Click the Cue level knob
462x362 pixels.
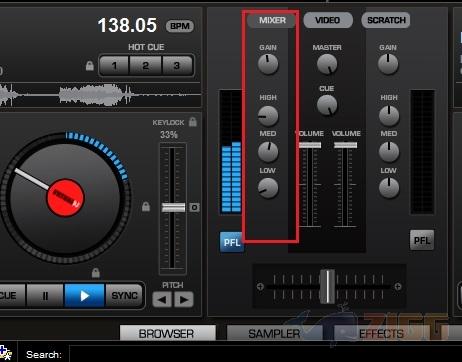tap(327, 105)
